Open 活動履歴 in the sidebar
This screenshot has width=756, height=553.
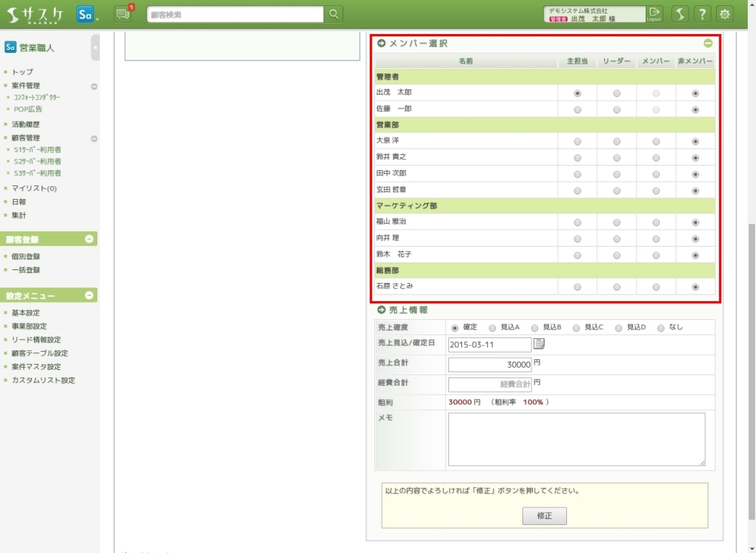[26, 124]
